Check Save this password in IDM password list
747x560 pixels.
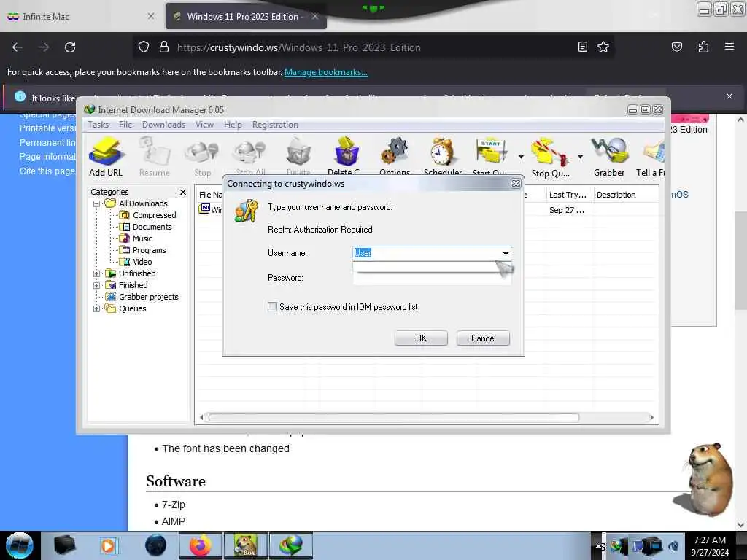tap(273, 307)
